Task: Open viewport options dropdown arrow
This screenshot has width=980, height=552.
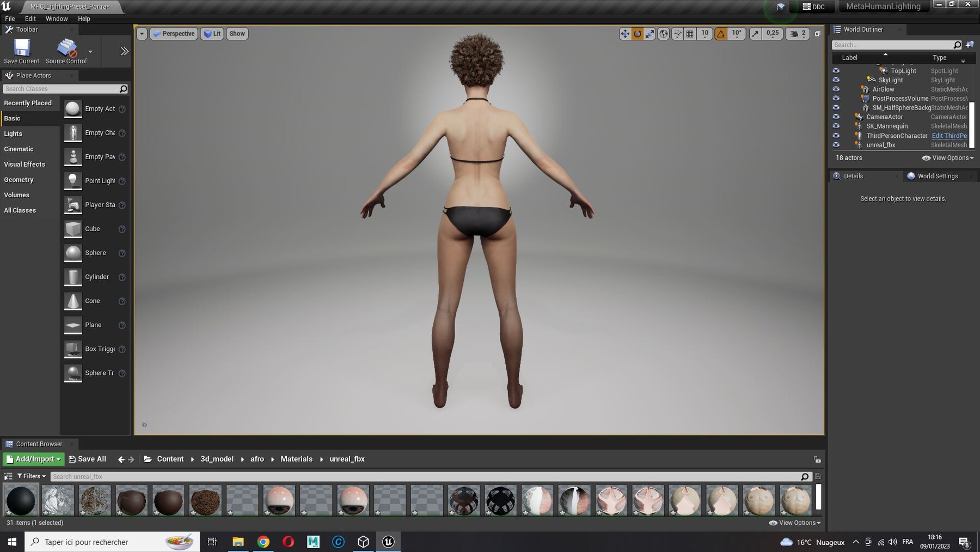Action: tap(142, 34)
